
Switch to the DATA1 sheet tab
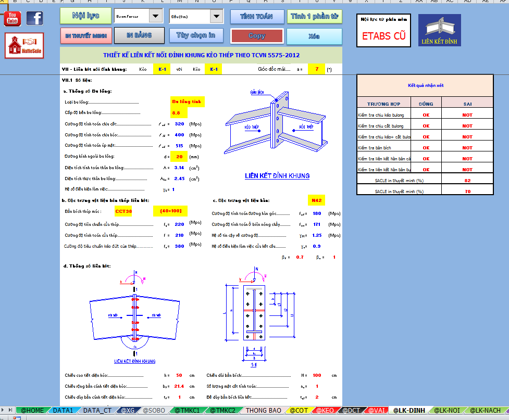point(63,410)
